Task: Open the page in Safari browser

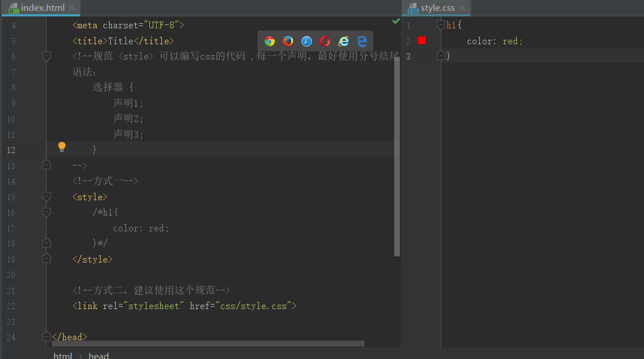Action: (x=307, y=41)
